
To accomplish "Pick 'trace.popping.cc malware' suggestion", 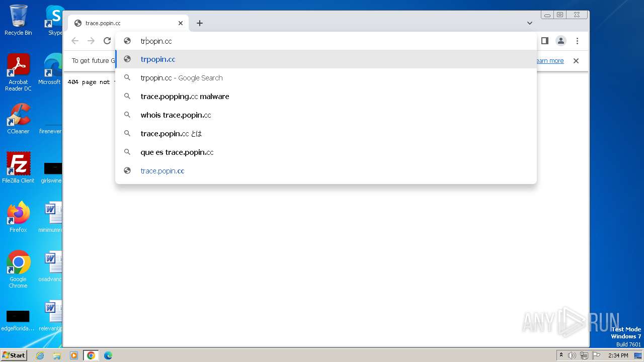I will pyautogui.click(x=326, y=97).
